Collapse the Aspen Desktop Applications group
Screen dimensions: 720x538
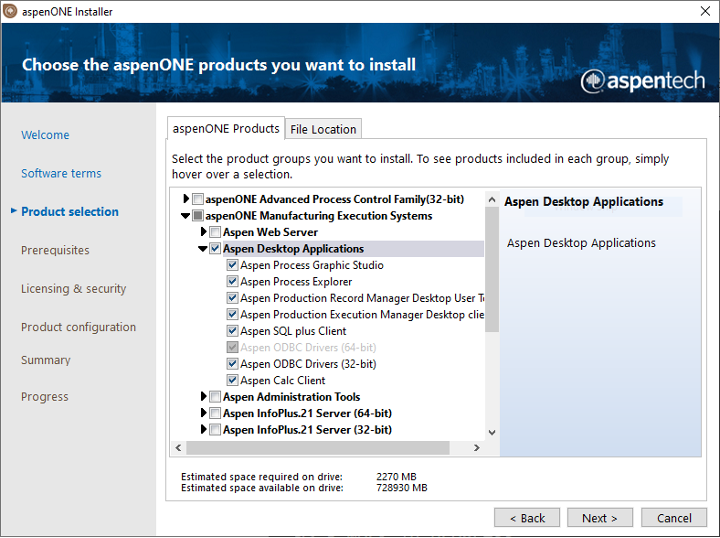pyautogui.click(x=203, y=249)
